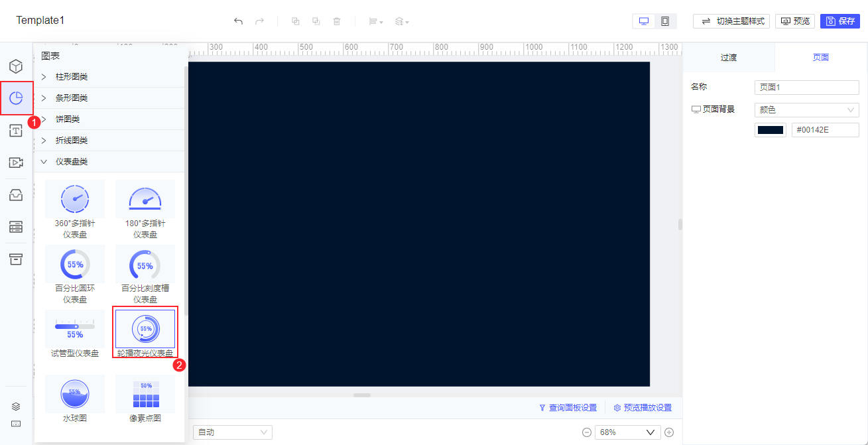868x445 pixels.
Task: Click the redo arrow icon
Action: click(x=259, y=21)
